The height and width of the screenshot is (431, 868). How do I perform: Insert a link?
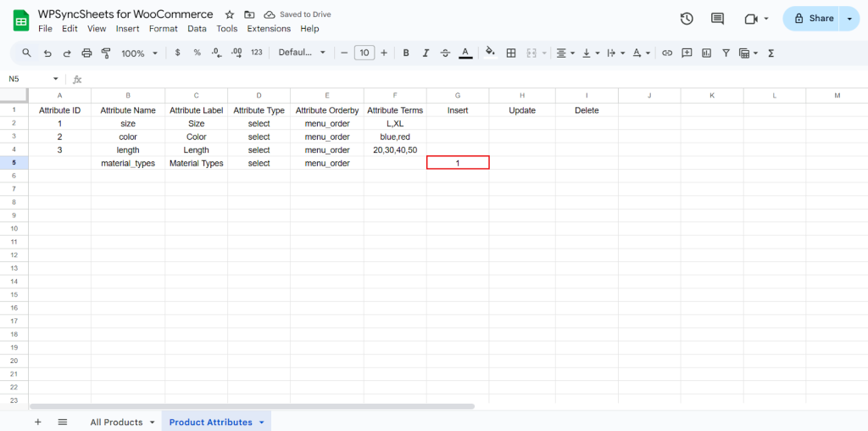(667, 53)
